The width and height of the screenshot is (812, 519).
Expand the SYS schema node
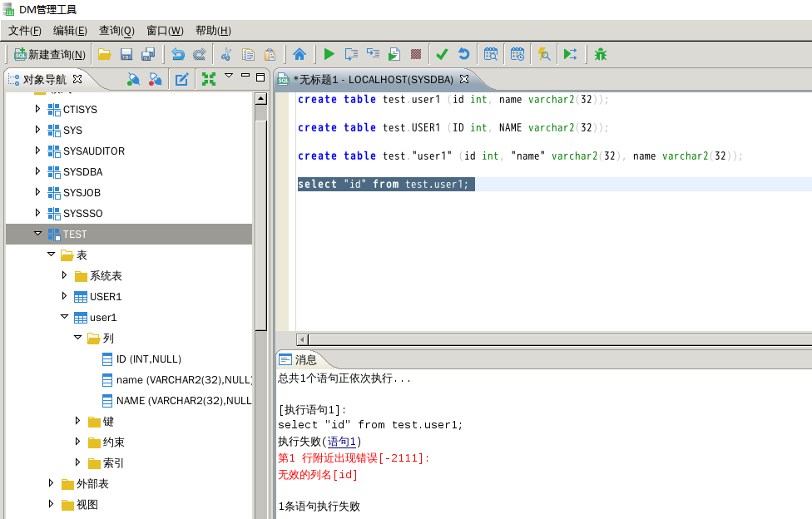pos(37,130)
